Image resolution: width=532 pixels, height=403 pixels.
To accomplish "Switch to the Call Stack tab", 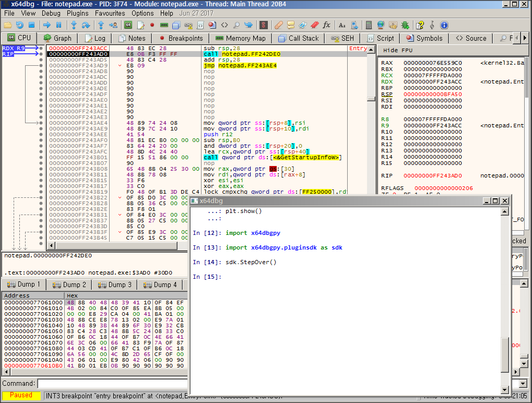I will coord(299,38).
